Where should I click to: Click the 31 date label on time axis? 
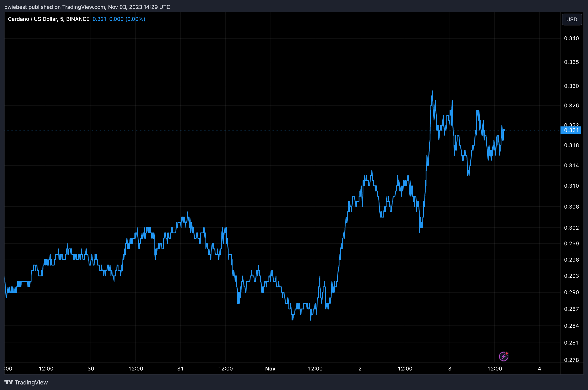[x=180, y=369]
